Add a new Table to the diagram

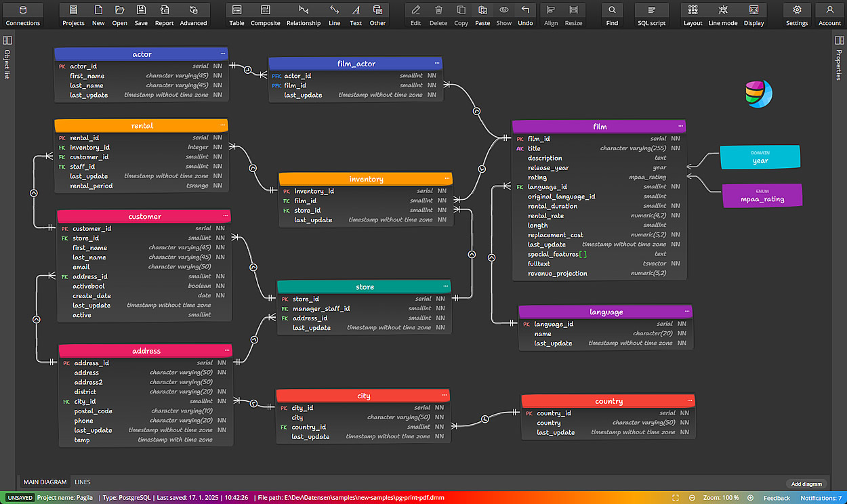point(236,15)
